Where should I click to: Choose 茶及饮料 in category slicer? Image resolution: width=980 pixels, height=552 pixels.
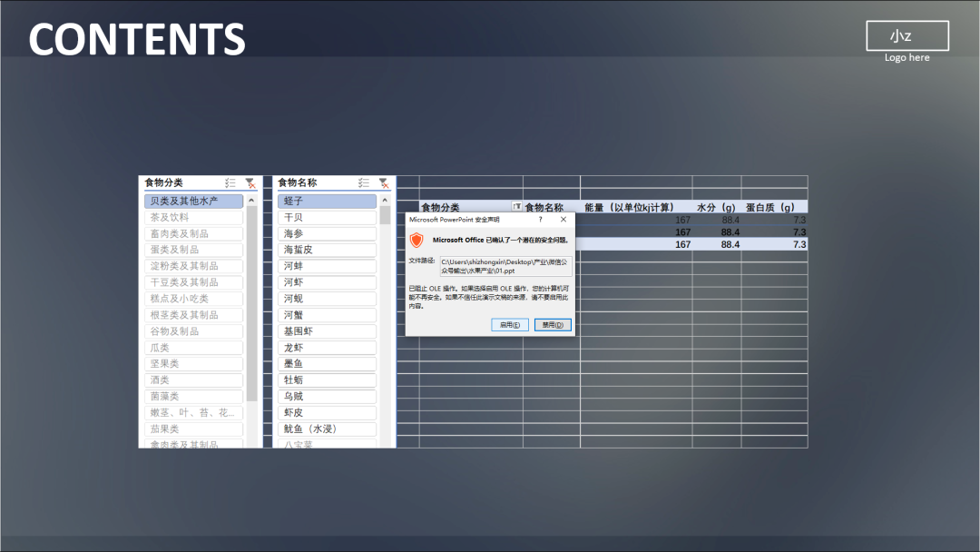pos(193,217)
